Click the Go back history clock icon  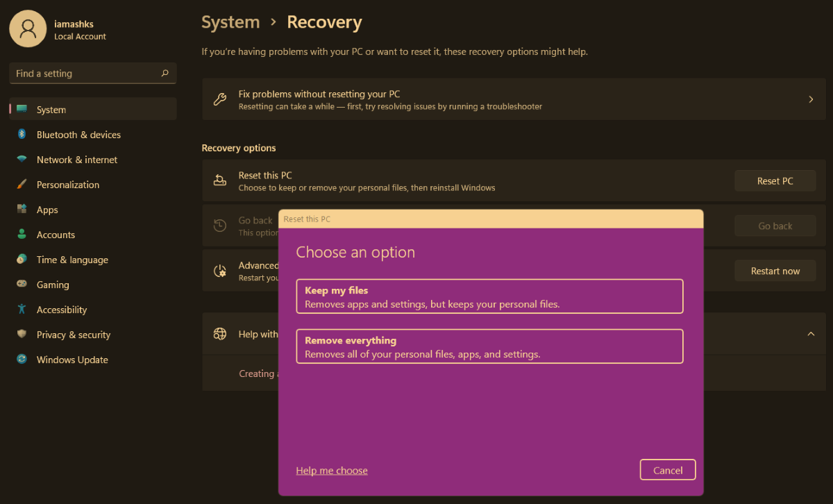coord(220,226)
